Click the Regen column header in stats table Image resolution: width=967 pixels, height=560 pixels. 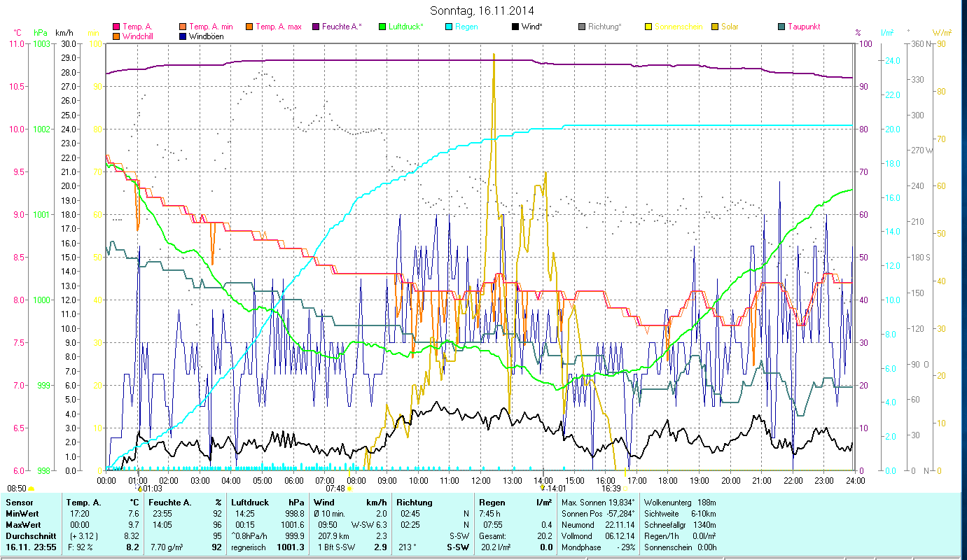[492, 503]
